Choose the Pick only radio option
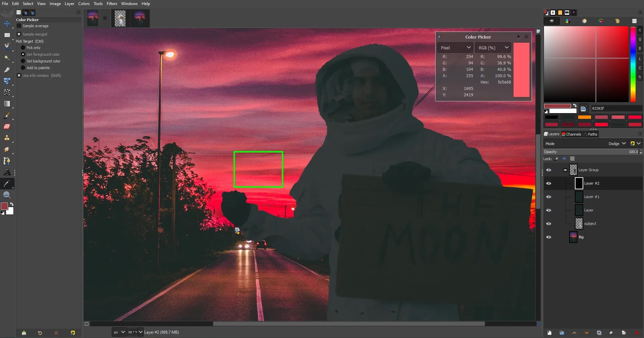This screenshot has width=644, height=338. 23,48
